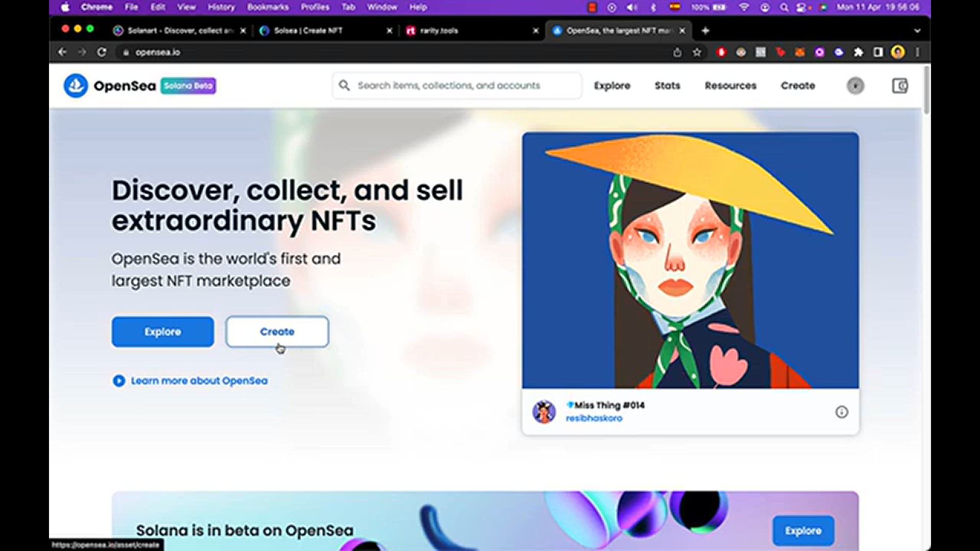Close the Solanart tab
The height and width of the screenshot is (551, 980).
[x=243, y=31]
